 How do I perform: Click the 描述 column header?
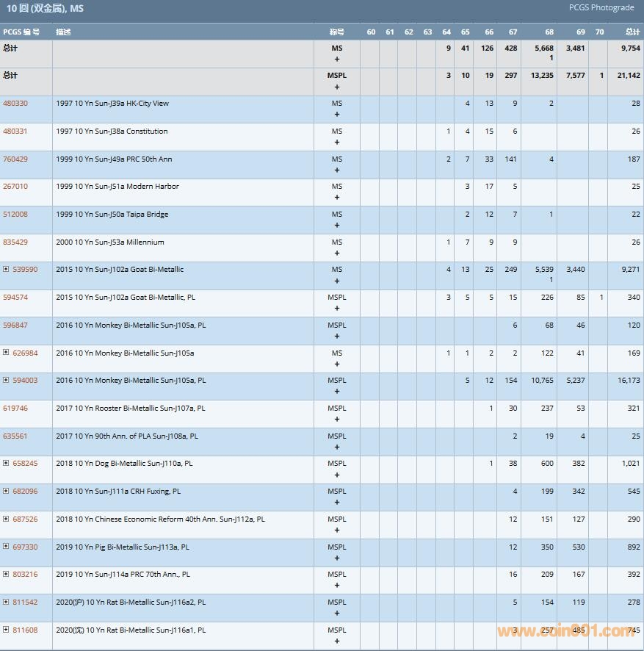pyautogui.click(x=63, y=32)
